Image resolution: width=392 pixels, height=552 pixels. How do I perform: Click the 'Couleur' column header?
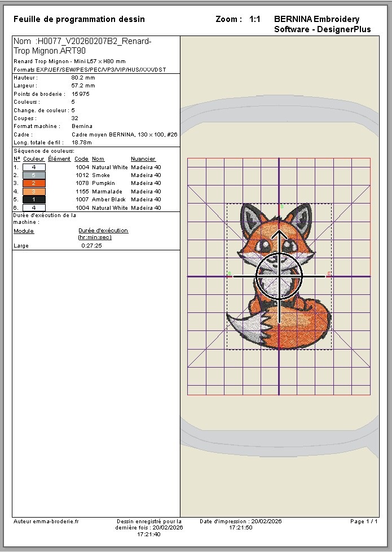coord(34,159)
